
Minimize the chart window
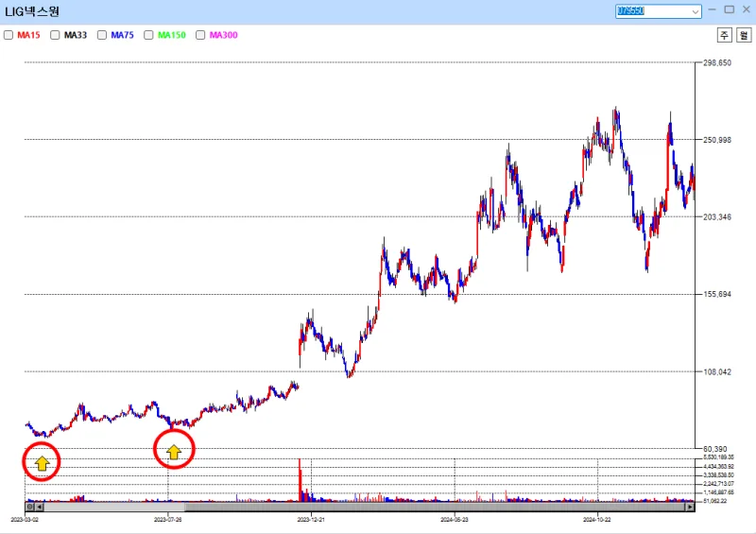712,9
